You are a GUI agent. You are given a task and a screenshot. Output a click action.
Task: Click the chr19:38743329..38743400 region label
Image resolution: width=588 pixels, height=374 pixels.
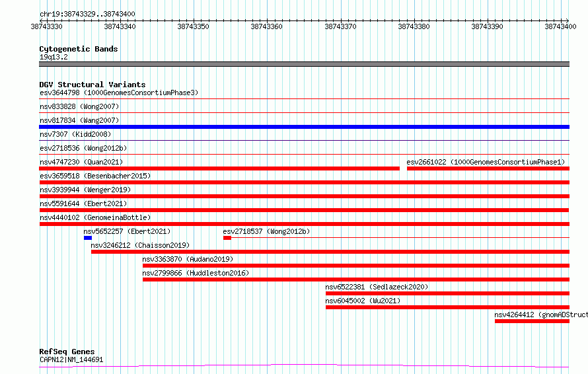pos(87,15)
